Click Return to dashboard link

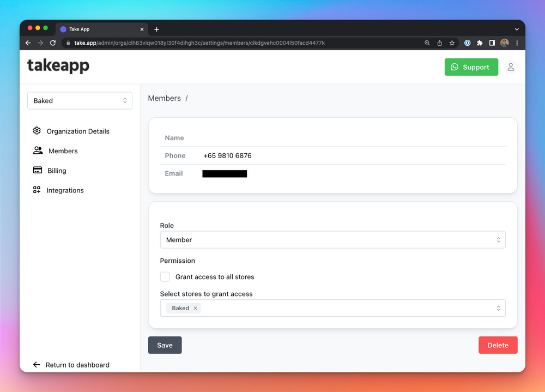(x=77, y=365)
